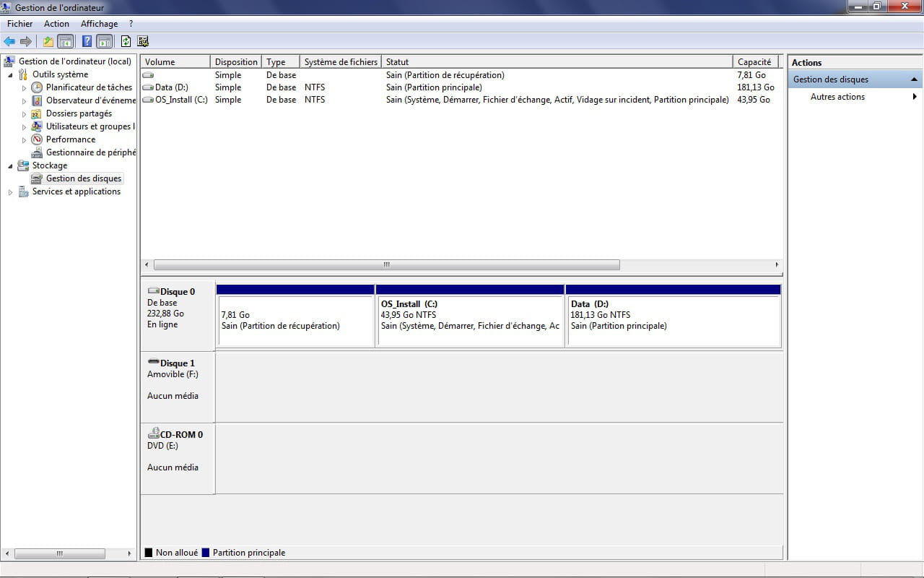Collapse the Outils système tree node
Screen dimensions: 924x578
pos(10,74)
